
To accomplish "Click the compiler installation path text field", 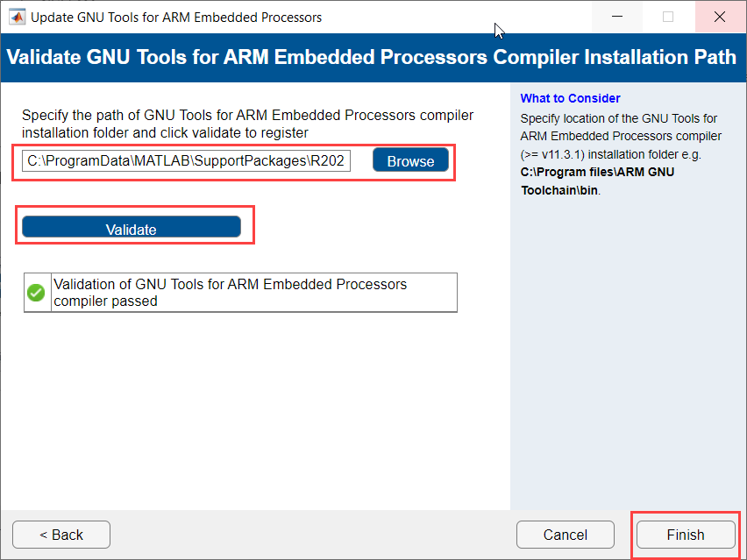I will point(187,161).
